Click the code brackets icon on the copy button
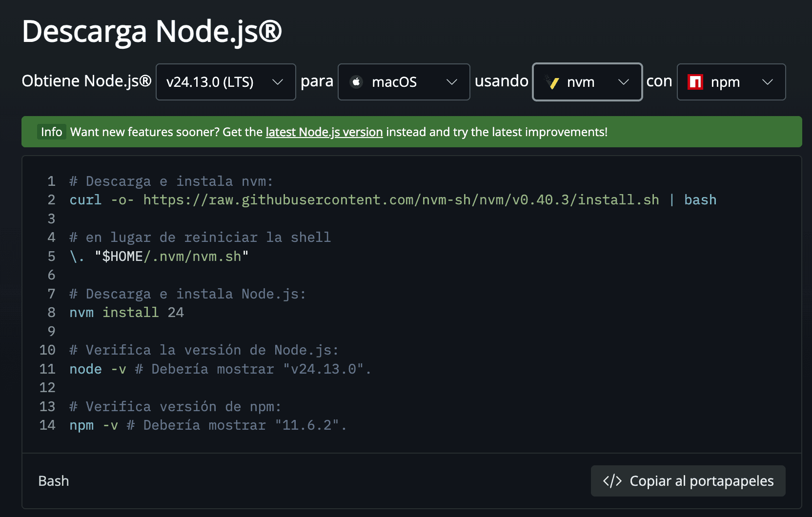The width and height of the screenshot is (812, 517). coord(612,481)
